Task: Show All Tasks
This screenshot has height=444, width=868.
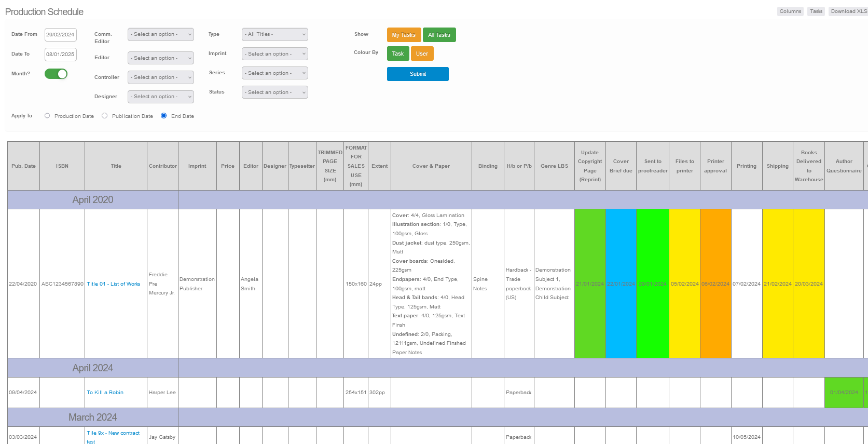Action: (439, 35)
